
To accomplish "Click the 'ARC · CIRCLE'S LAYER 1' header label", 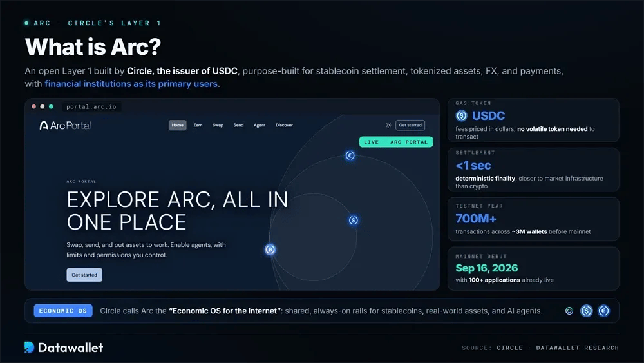I will pyautogui.click(x=97, y=23).
